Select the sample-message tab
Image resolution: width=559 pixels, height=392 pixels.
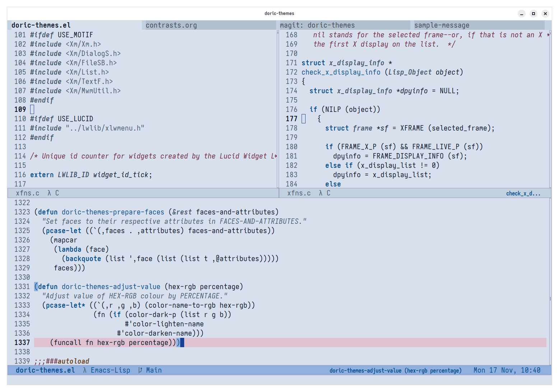[442, 25]
